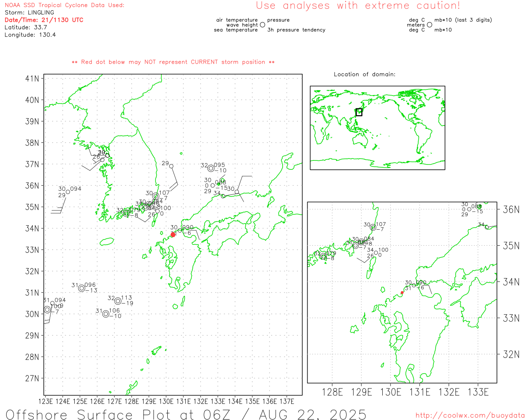The width and height of the screenshot is (525, 420).
Task: Click the '30N' latitude axis label
Action: click(x=32, y=314)
